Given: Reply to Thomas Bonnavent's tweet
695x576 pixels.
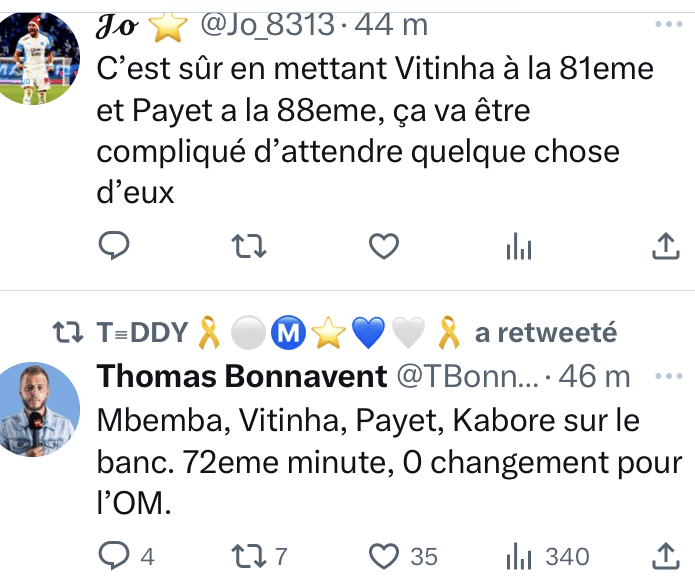Looking at the screenshot, I should pyautogui.click(x=117, y=555).
